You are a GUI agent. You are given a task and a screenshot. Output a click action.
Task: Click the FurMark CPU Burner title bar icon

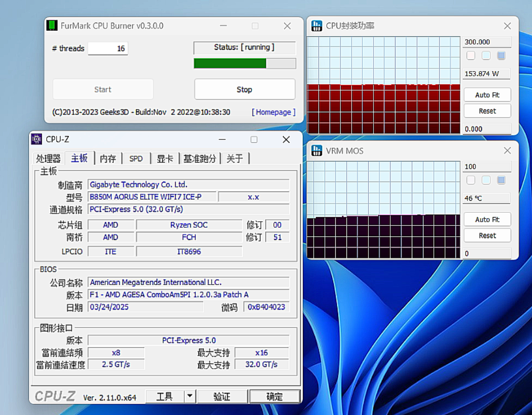[x=52, y=26]
